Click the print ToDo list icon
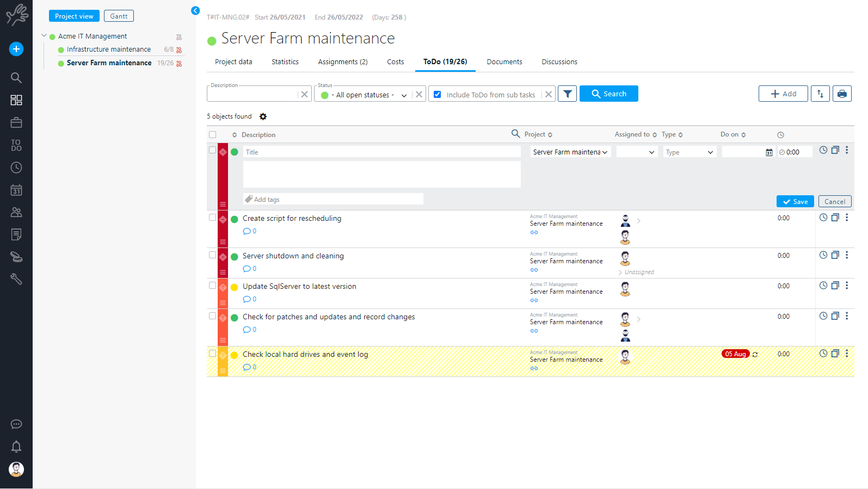 click(x=841, y=94)
